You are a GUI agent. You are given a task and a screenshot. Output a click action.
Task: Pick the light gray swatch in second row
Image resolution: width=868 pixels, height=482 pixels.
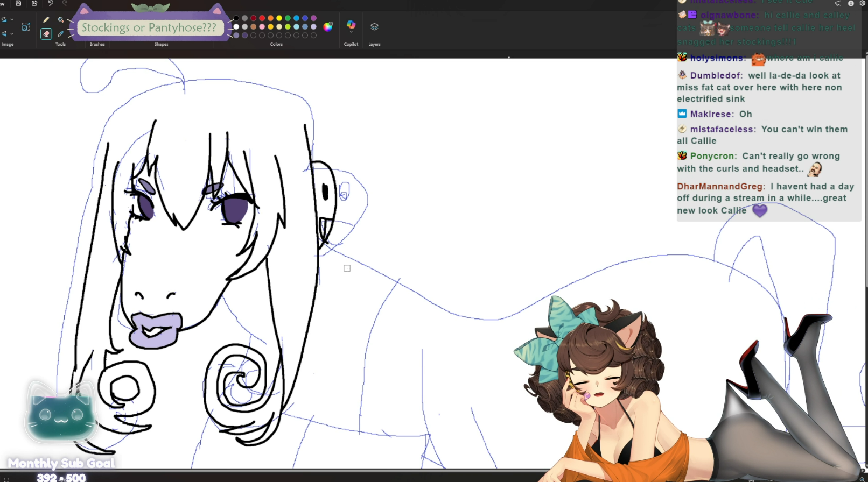245,27
